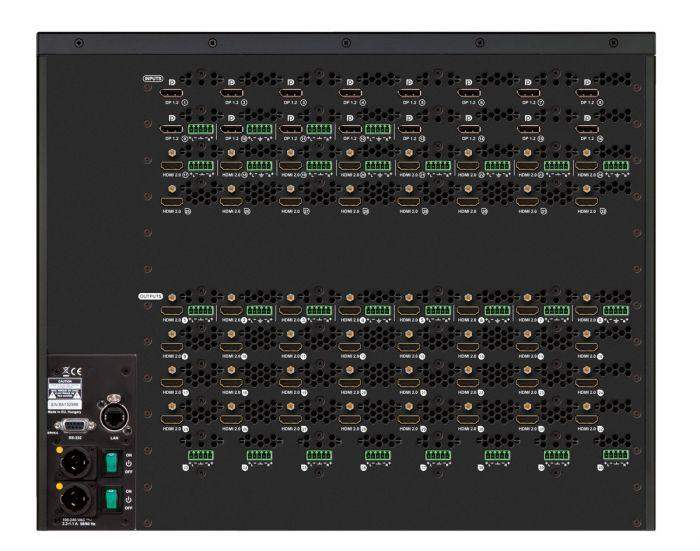Click bottom-row audio terminal below HDMI output 25

click(201, 455)
